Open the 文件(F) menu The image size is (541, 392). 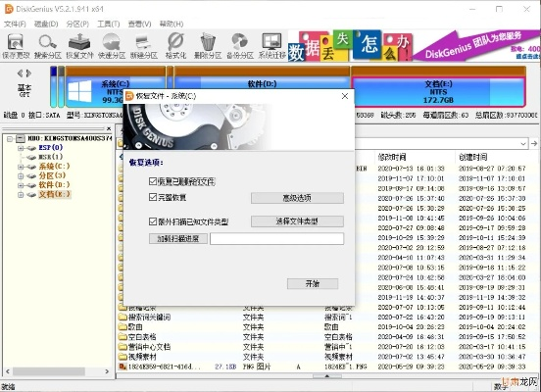click(x=15, y=24)
